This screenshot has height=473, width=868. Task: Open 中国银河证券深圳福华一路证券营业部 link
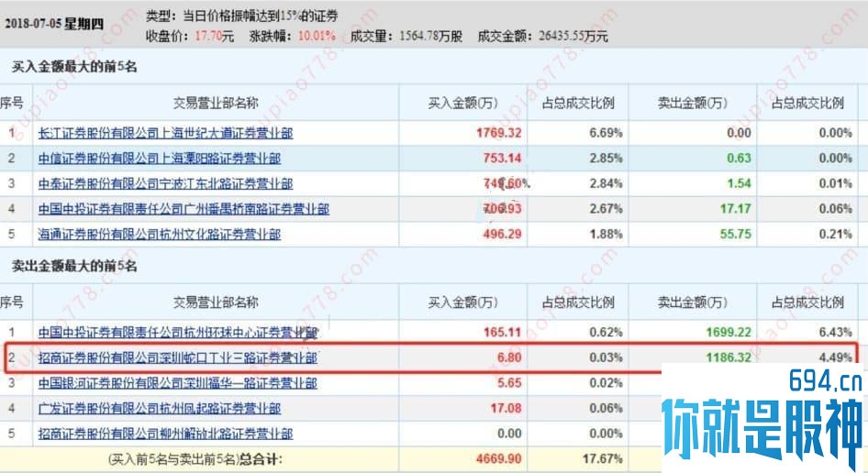tap(178, 383)
